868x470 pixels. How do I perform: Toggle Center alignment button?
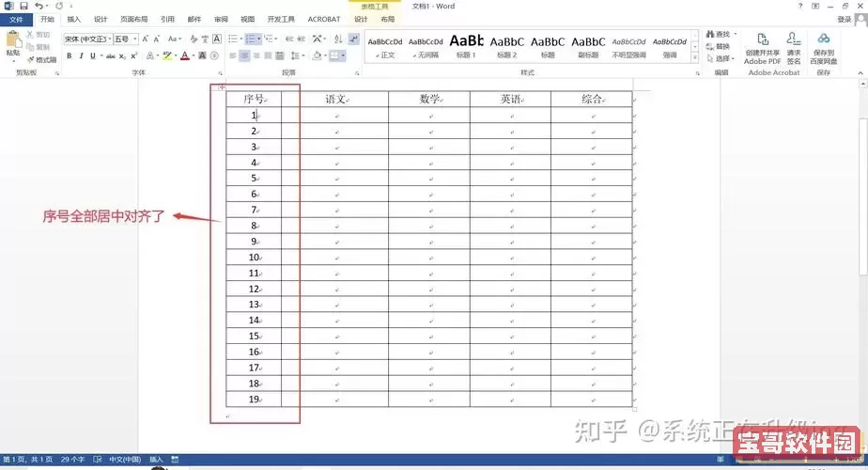(x=244, y=56)
